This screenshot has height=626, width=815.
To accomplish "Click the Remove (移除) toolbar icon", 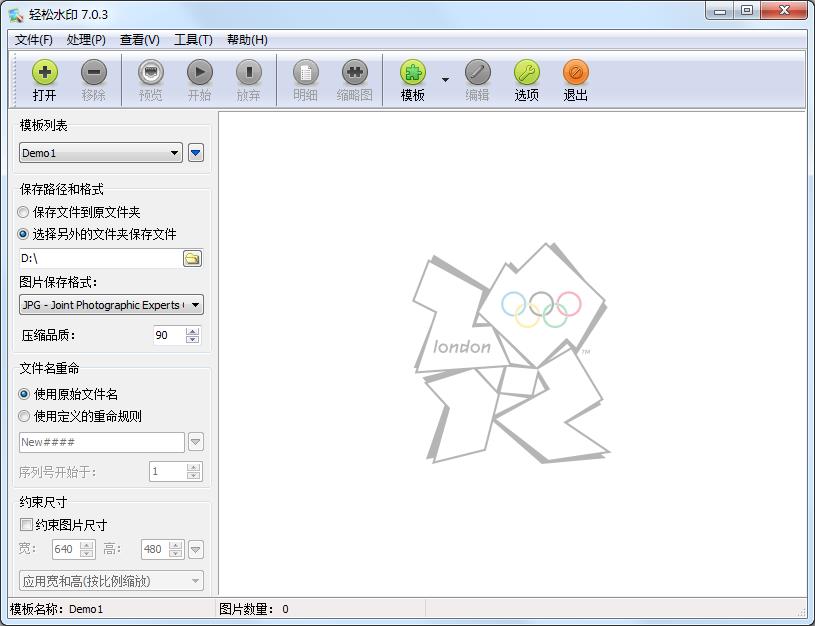I will coord(94,73).
